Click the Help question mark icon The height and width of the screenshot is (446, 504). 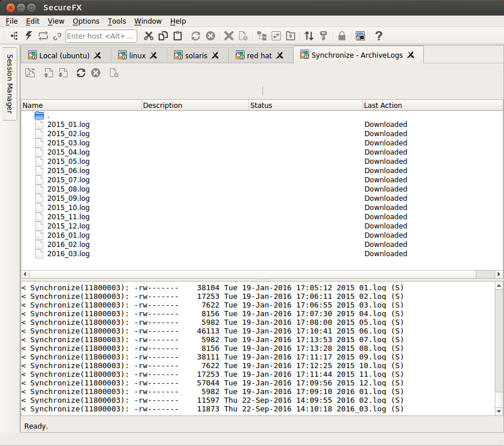(x=378, y=36)
